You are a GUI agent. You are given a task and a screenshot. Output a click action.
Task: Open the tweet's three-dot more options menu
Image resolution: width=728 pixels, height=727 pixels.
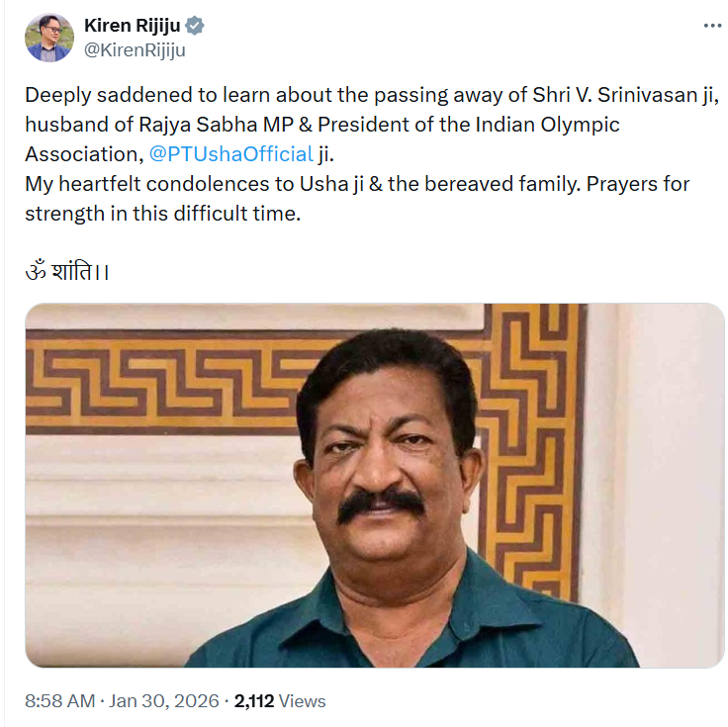pos(712,27)
